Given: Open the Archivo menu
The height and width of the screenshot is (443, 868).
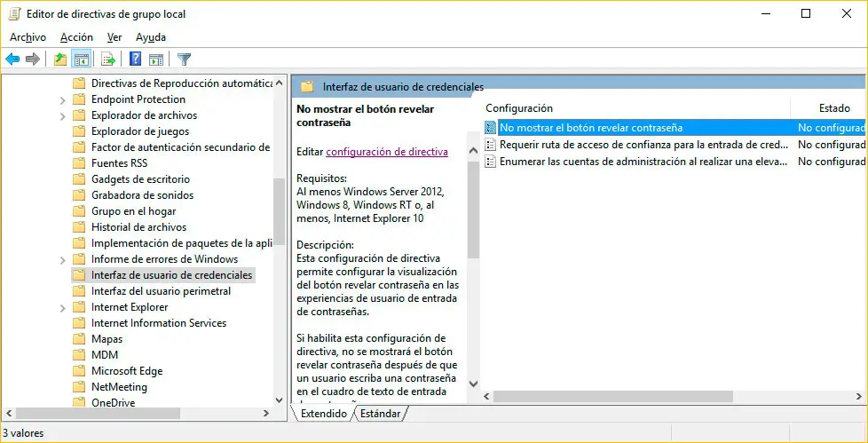Looking at the screenshot, I should pos(28,37).
